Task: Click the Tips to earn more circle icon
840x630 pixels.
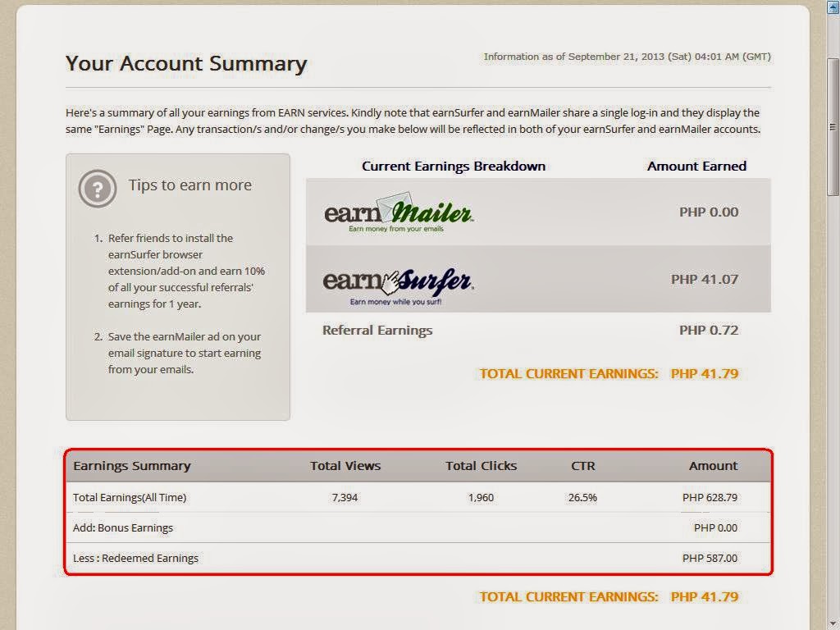Action: [x=98, y=189]
